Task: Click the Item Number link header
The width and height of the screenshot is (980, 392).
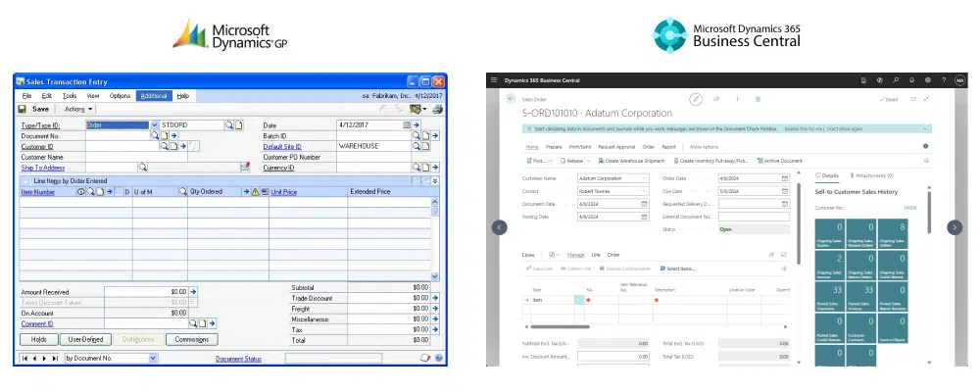Action: point(38,192)
